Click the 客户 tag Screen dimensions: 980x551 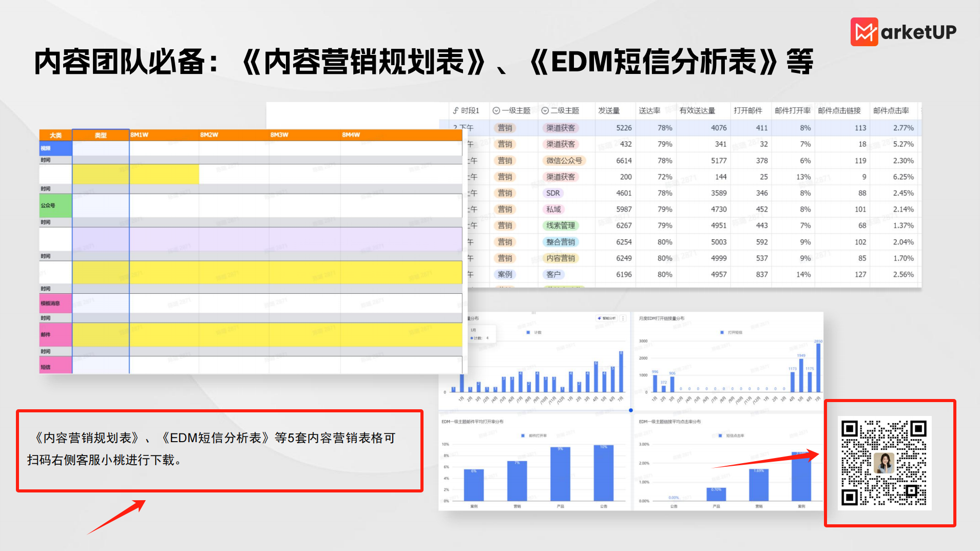point(553,275)
